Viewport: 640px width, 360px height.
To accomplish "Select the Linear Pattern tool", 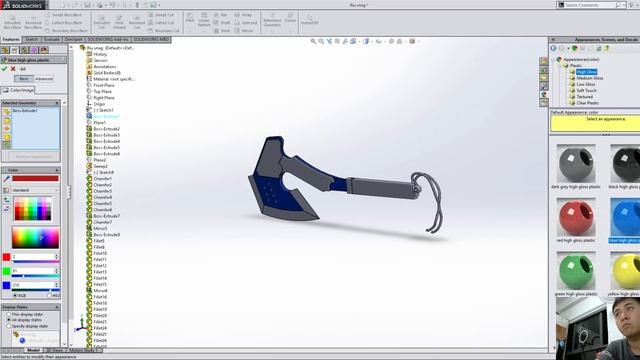I will tap(204, 20).
